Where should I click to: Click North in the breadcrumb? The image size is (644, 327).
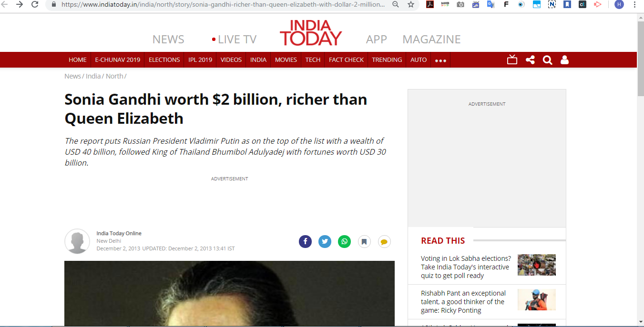tap(114, 76)
